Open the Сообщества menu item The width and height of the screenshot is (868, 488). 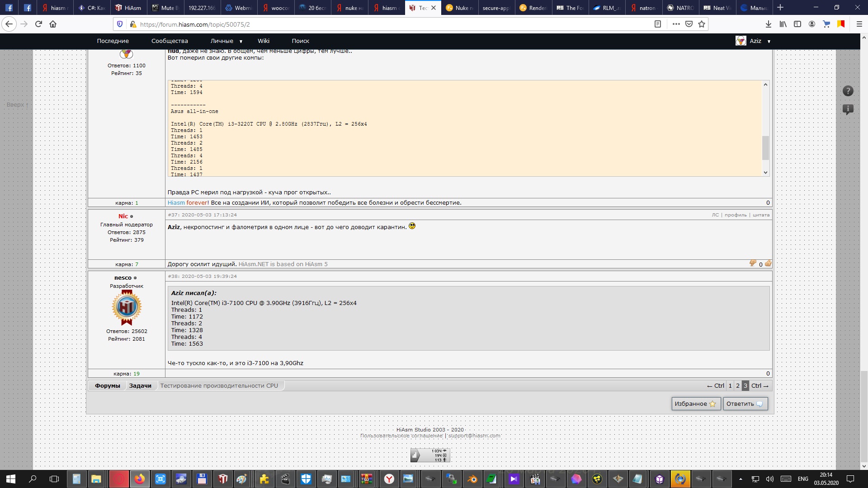[170, 41]
